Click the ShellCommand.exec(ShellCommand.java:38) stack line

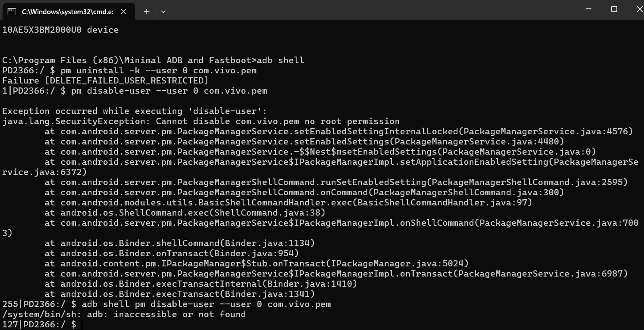point(185,213)
